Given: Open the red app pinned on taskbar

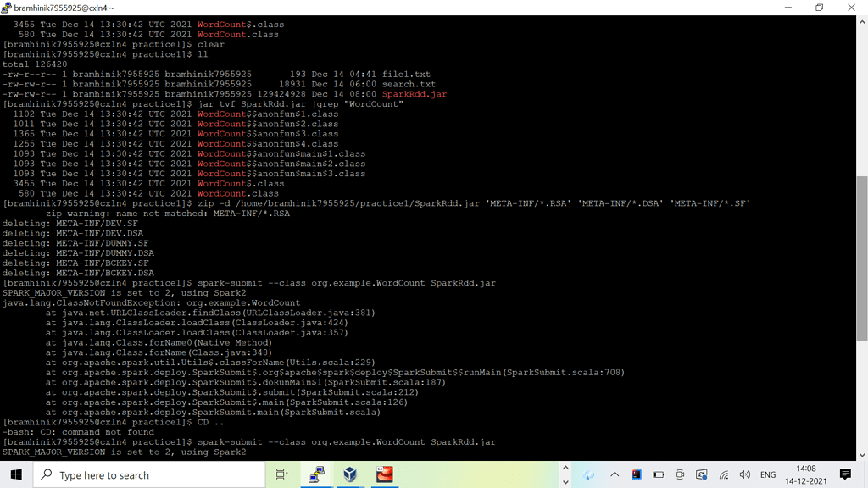Looking at the screenshot, I should (385, 474).
